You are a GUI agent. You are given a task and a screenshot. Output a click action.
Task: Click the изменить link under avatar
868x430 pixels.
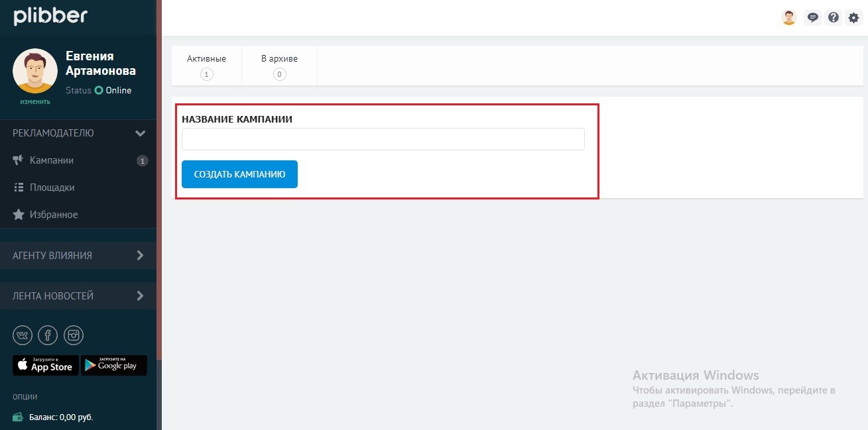tap(35, 101)
